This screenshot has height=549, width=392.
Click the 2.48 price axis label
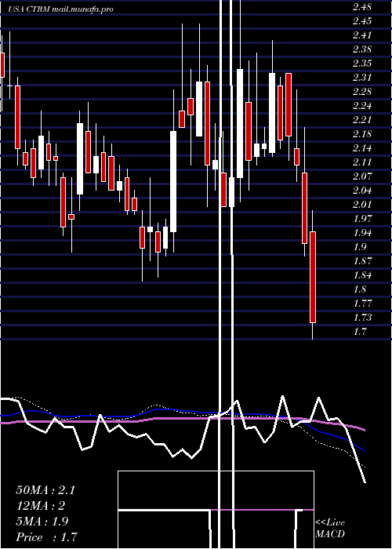[362, 6]
